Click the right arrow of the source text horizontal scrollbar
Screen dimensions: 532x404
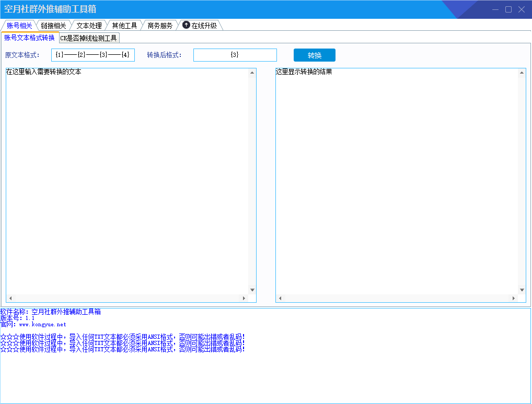(x=244, y=298)
